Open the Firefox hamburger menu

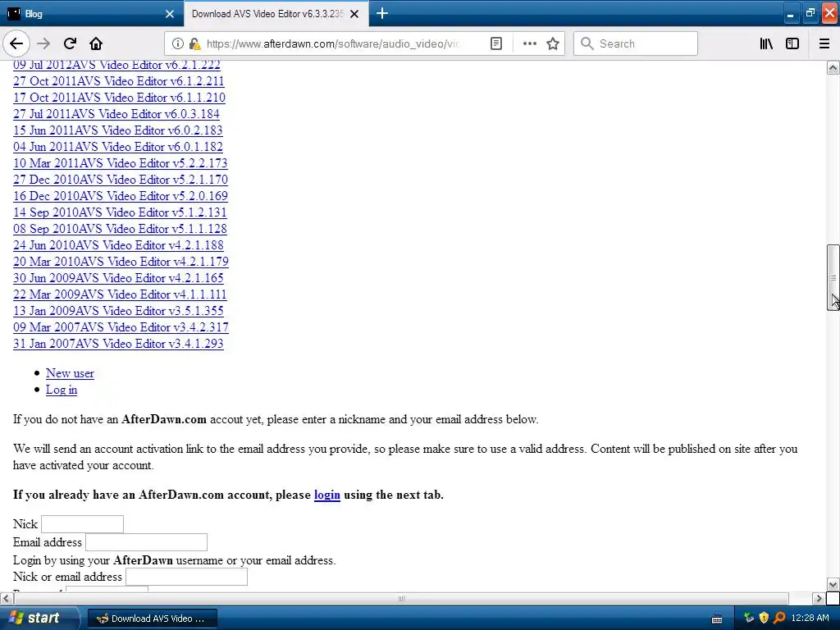click(824, 43)
